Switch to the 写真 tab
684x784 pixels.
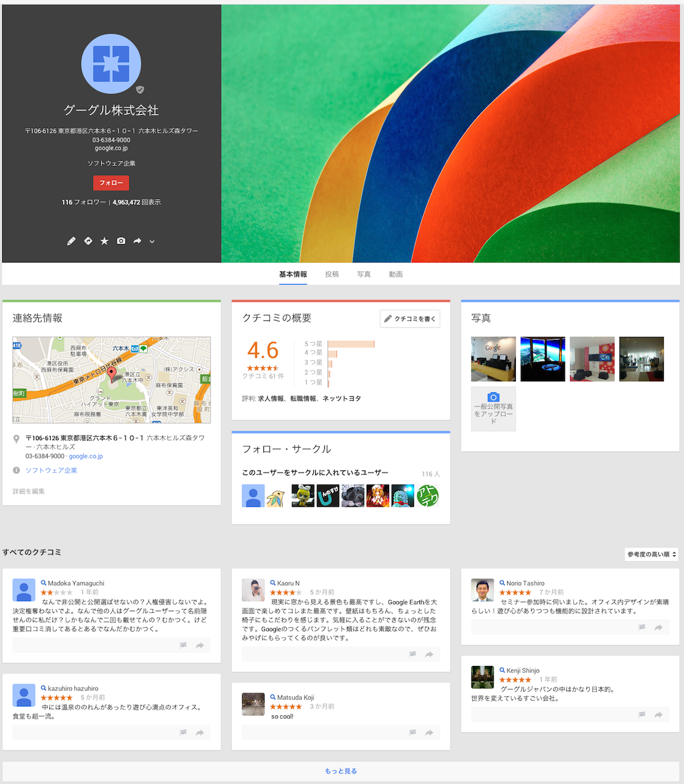tap(364, 274)
